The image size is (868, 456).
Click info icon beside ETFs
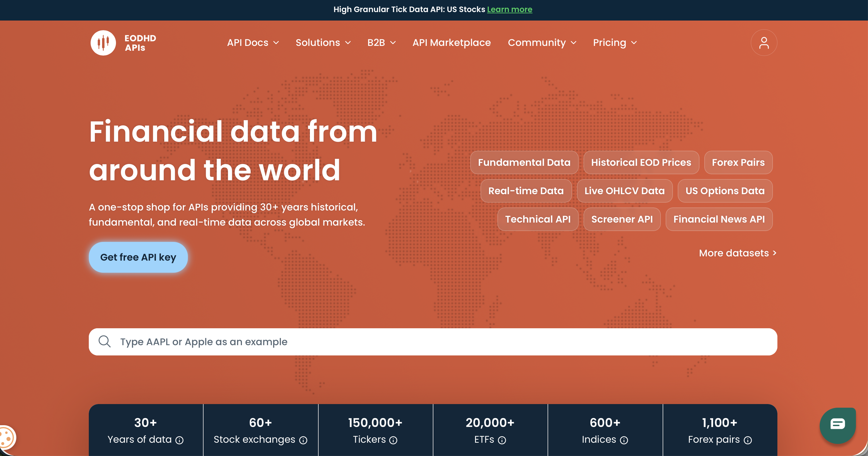502,440
